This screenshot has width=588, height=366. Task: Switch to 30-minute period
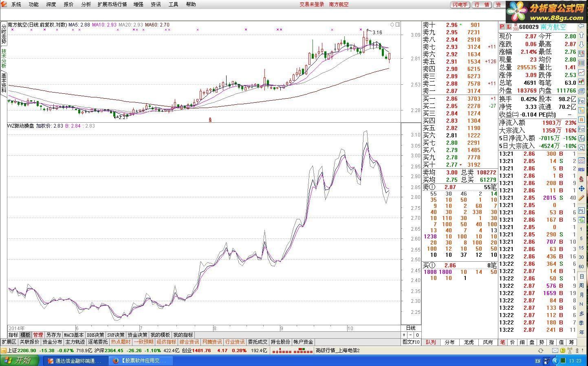point(581,257)
